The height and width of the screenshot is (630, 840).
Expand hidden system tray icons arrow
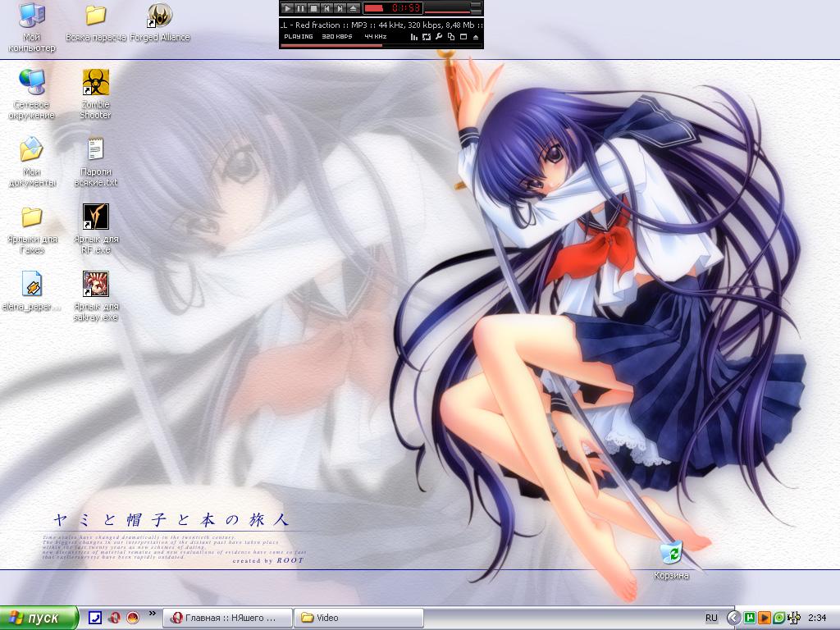pyautogui.click(x=733, y=619)
